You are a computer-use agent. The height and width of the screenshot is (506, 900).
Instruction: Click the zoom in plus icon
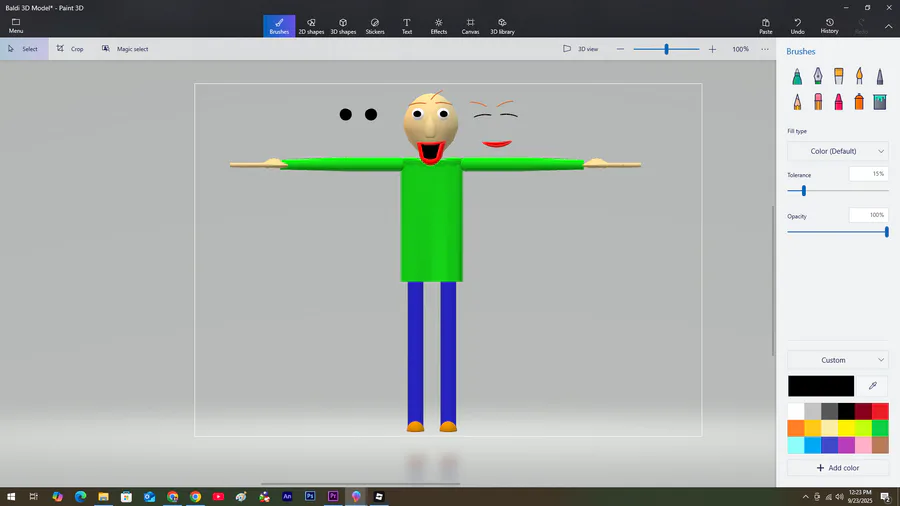pos(712,49)
